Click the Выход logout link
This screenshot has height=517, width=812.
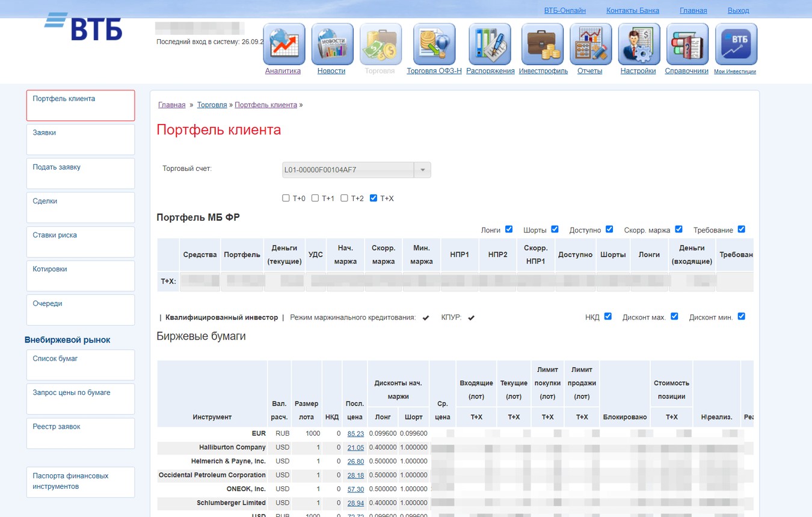coord(739,10)
